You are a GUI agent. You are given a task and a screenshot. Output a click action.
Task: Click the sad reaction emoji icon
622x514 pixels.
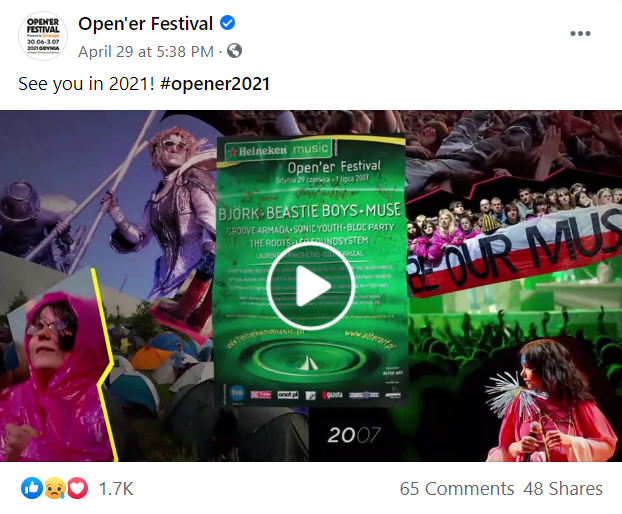(55, 488)
